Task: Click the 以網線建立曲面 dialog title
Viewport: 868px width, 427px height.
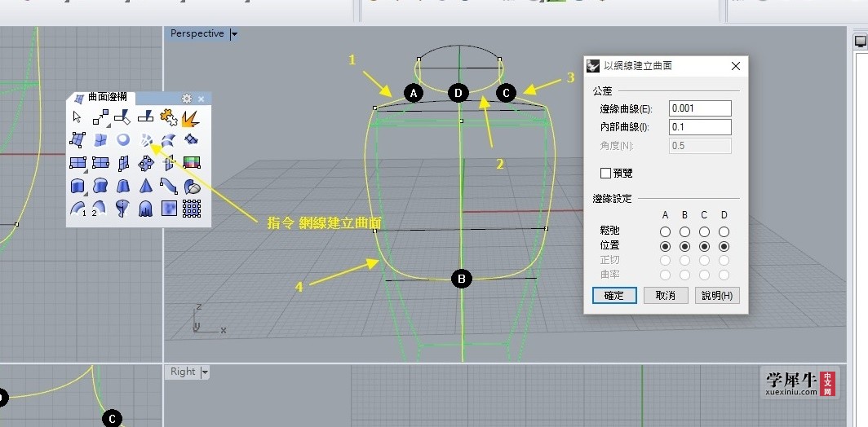Action: (x=638, y=66)
